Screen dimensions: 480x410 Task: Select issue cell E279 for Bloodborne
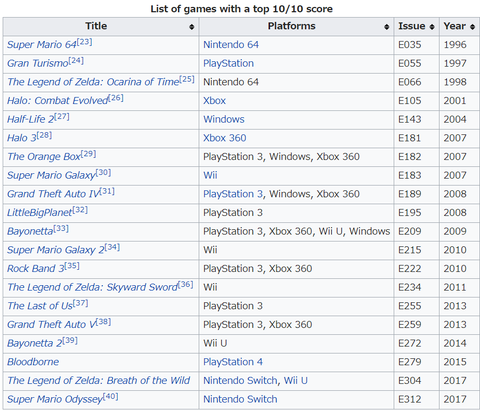(x=417, y=362)
